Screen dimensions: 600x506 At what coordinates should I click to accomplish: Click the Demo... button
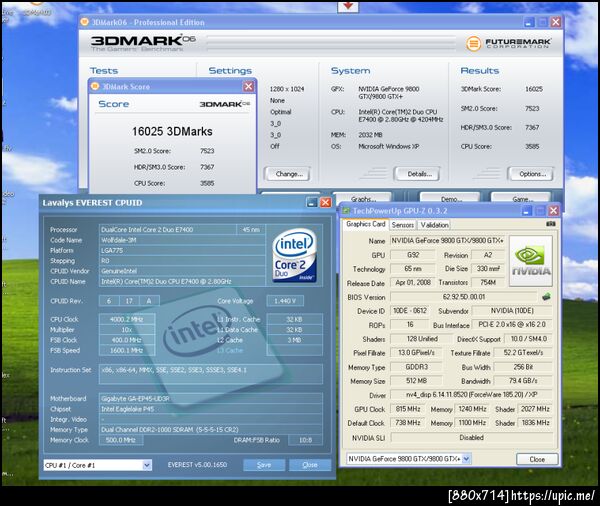pos(450,199)
